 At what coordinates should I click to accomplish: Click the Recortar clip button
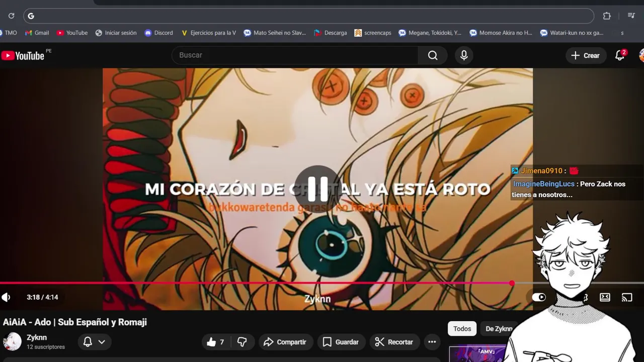[395, 342]
